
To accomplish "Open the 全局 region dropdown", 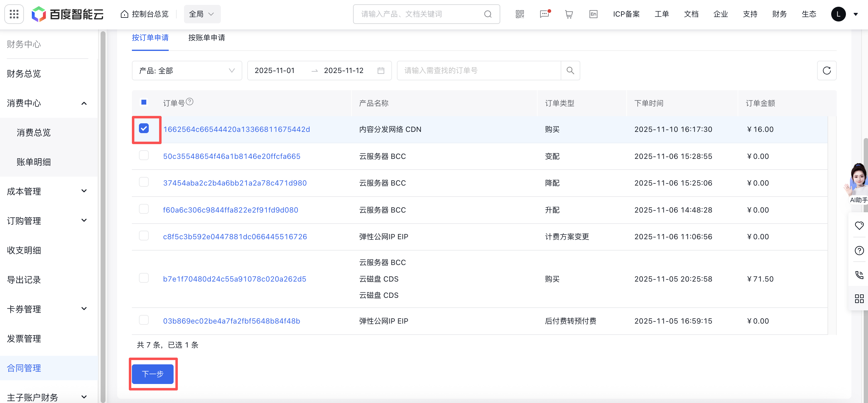I will 202,14.
